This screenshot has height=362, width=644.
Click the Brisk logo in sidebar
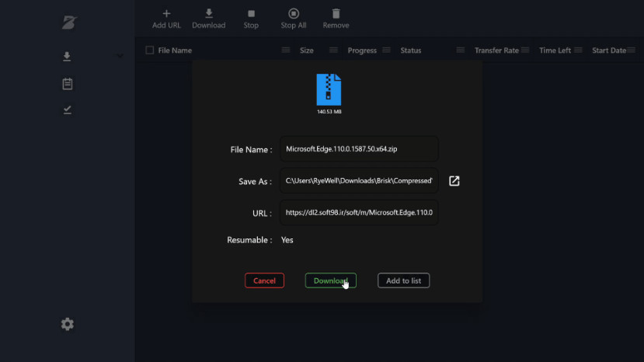pos(69,23)
